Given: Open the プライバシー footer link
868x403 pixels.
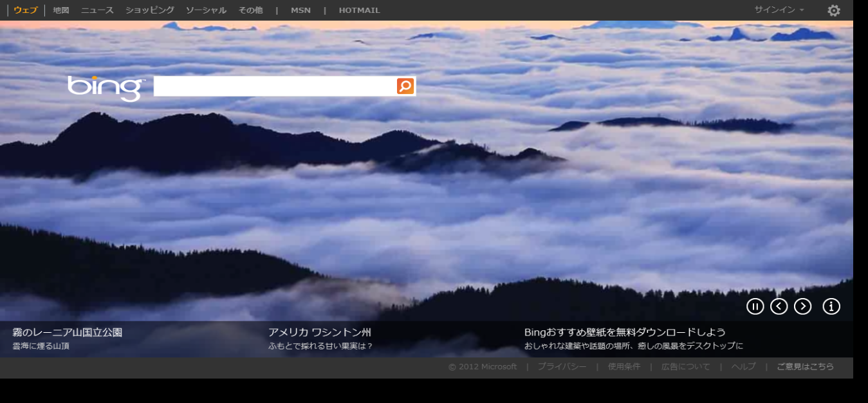Looking at the screenshot, I should point(562,367).
